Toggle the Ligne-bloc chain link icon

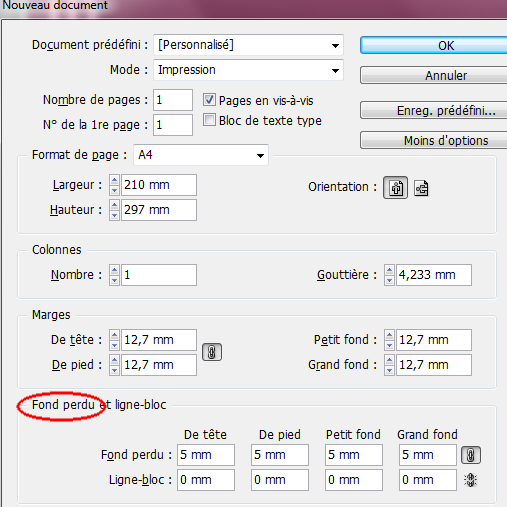coord(471,480)
